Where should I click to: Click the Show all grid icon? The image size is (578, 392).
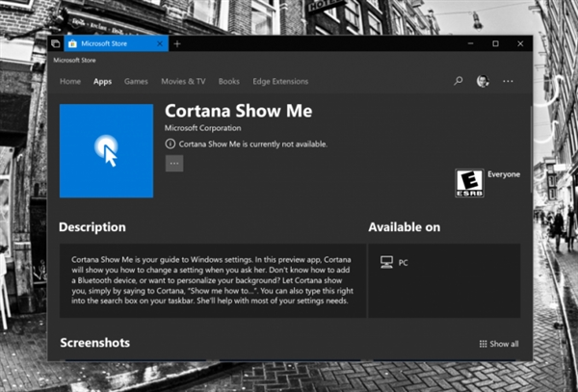483,344
